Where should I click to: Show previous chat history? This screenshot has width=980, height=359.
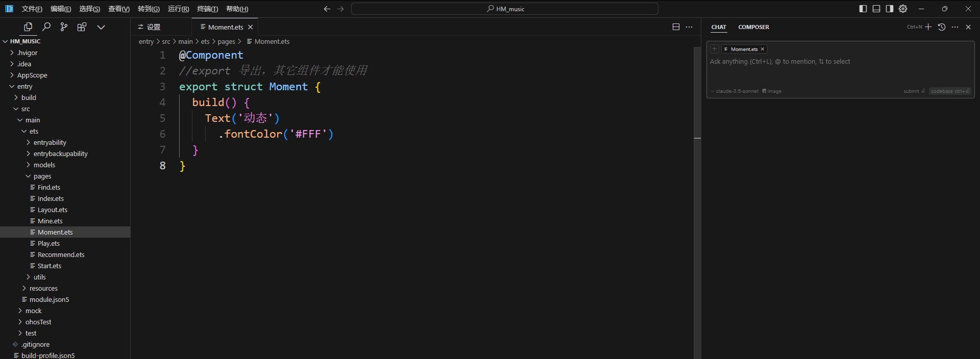click(x=942, y=27)
